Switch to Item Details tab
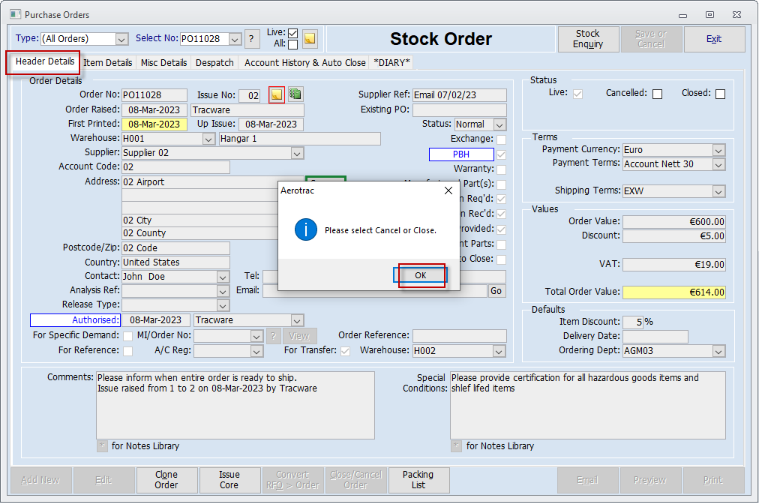This screenshot has height=503, width=759. click(107, 62)
